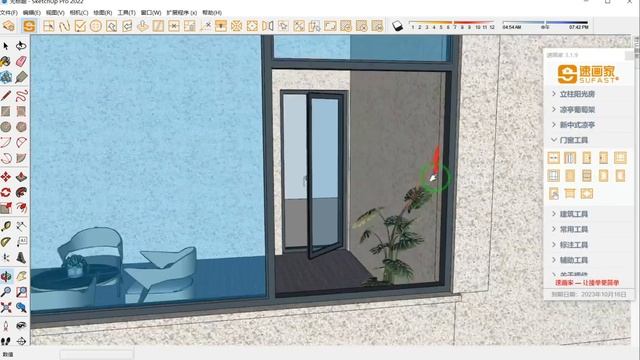The height and width of the screenshot is (360, 640).
Task: Collapse the 门窗工具 section
Action: tap(569, 140)
